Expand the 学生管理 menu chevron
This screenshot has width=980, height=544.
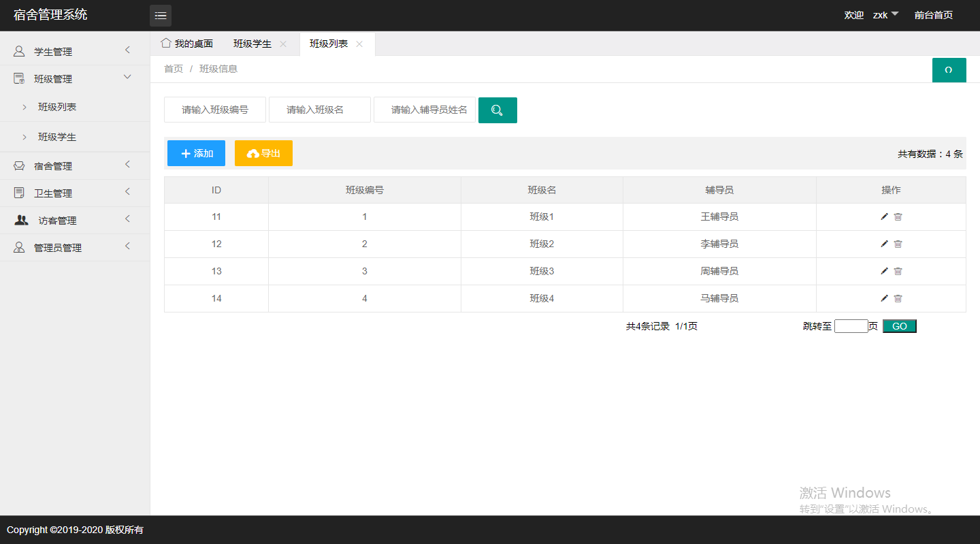pyautogui.click(x=127, y=50)
